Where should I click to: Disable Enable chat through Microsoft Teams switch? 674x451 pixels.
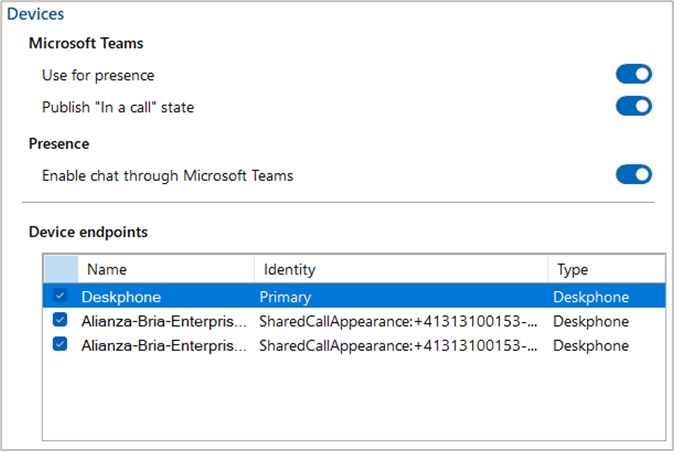[x=634, y=175]
